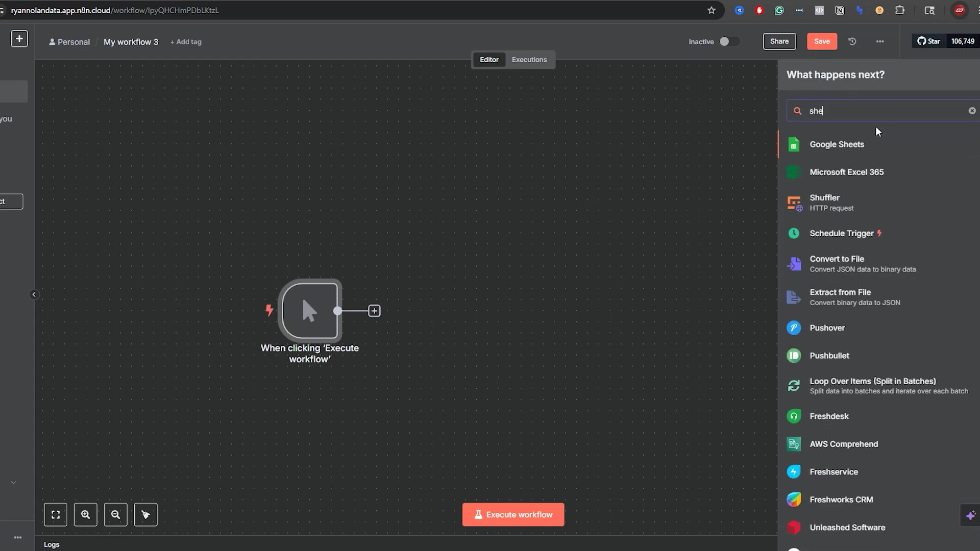
Task: Save the workflow
Action: [x=822, y=41]
